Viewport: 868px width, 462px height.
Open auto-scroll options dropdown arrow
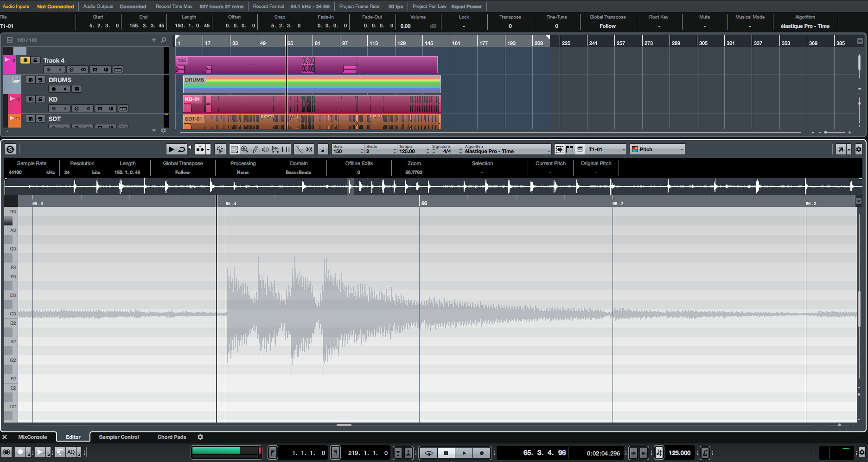[x=208, y=149]
